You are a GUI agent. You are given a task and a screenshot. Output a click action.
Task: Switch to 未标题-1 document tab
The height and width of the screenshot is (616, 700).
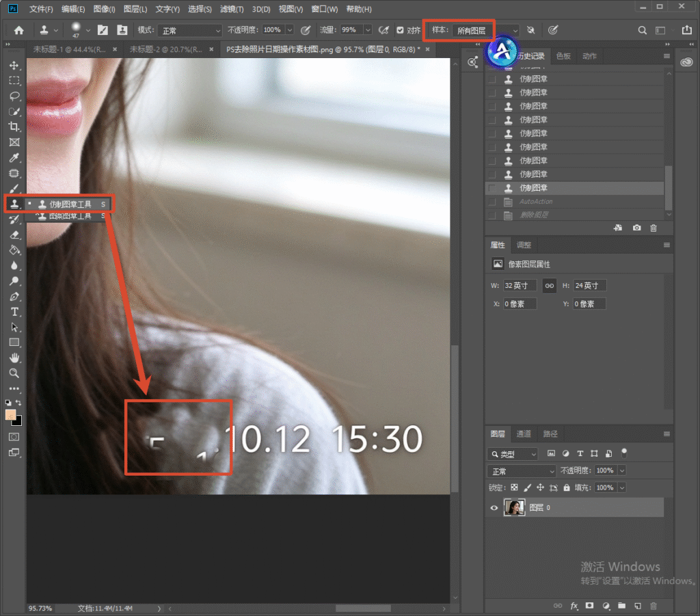pyautogui.click(x=69, y=49)
